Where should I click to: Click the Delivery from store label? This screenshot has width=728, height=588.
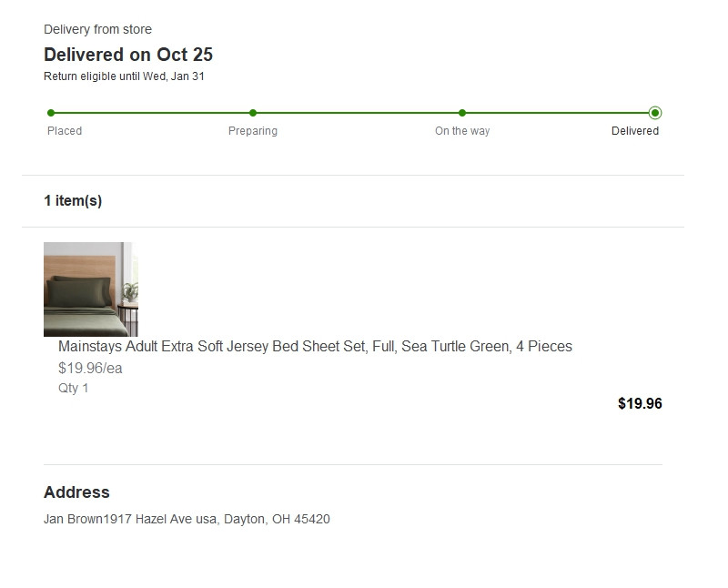point(97,29)
